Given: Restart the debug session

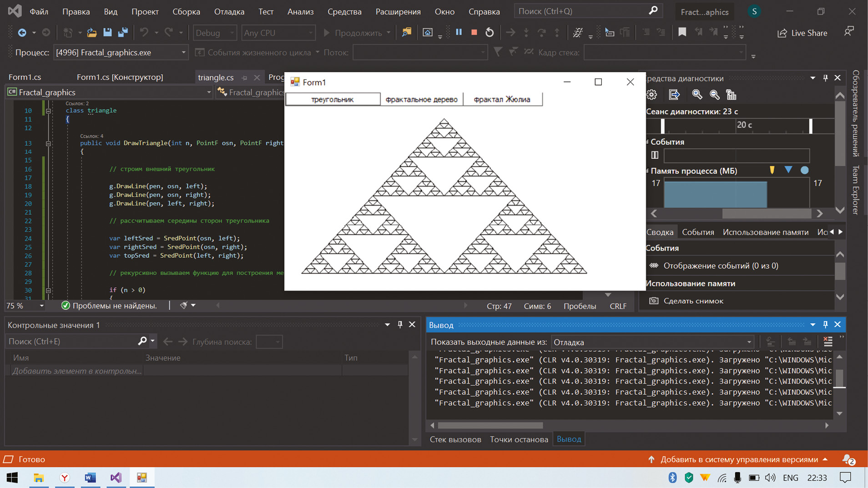Looking at the screenshot, I should 490,32.
